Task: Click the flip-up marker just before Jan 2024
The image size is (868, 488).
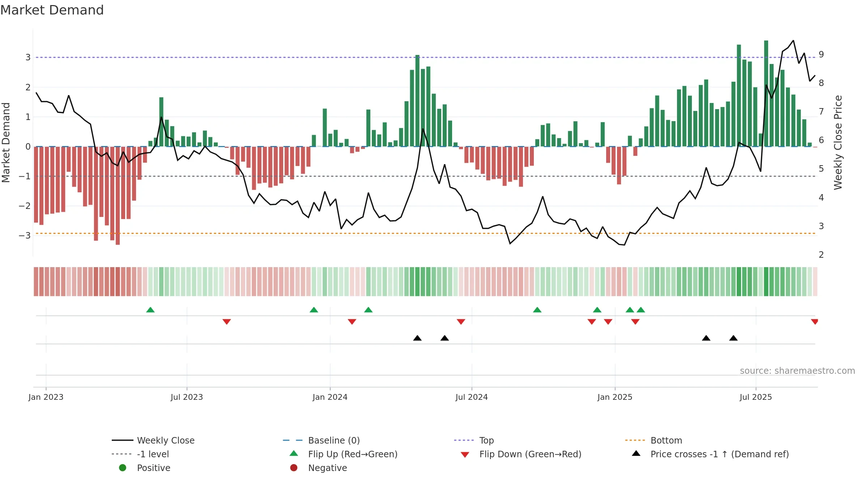Action: [314, 310]
